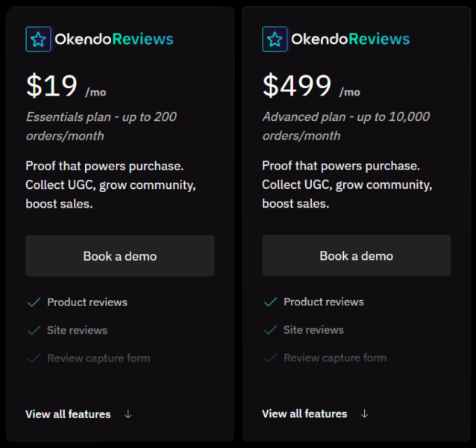Click checkmark beside Review capture form, Advanced plan
476x448 pixels.
270,358
